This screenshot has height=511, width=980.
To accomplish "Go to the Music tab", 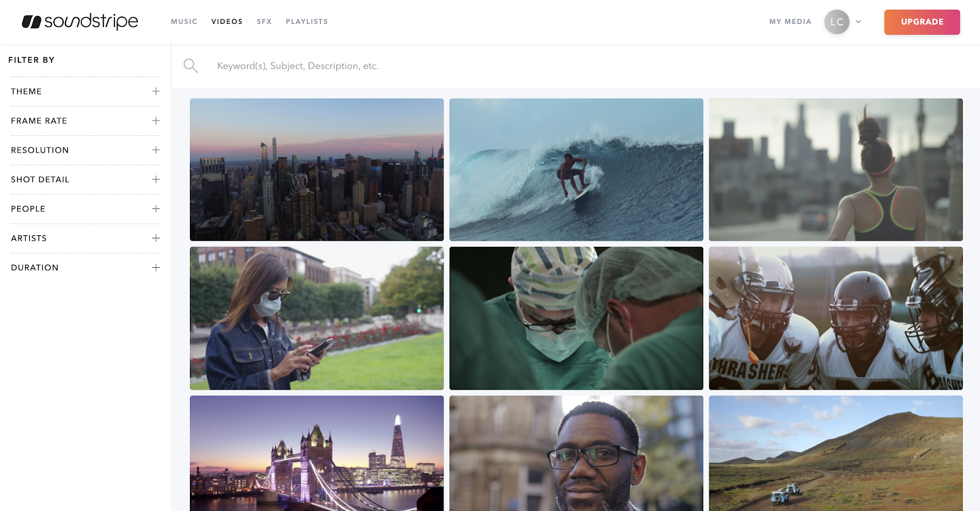I will pyautogui.click(x=184, y=21).
